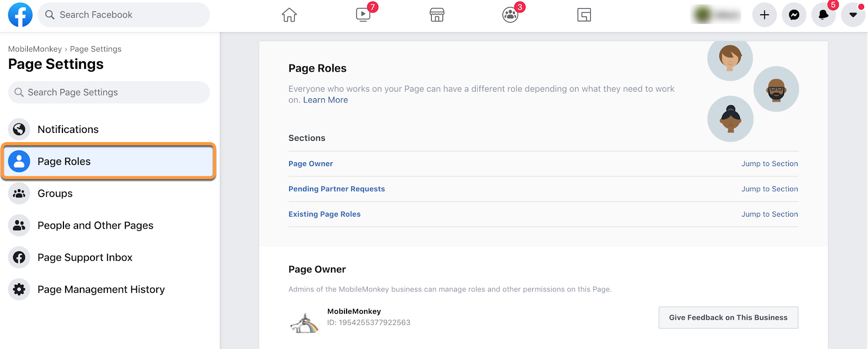Screen dimensions: 868x349
Task: Click the Create plus button
Action: pyautogui.click(x=764, y=15)
